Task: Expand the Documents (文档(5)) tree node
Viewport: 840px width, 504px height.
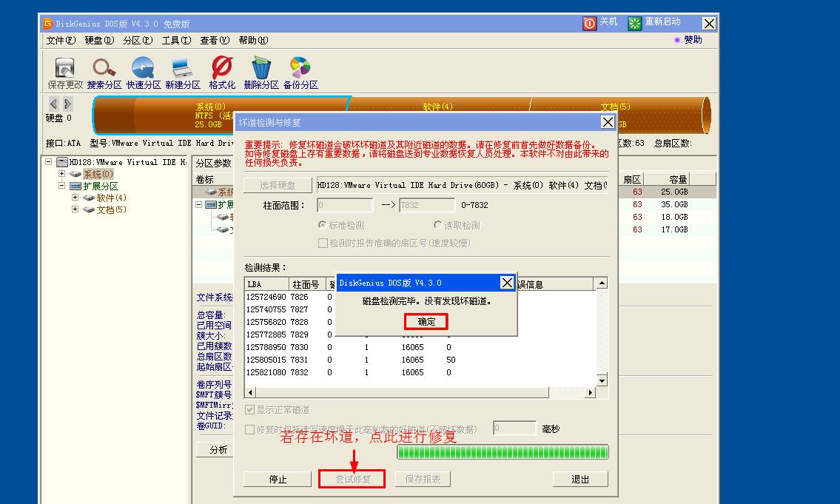Action: pyautogui.click(x=75, y=209)
